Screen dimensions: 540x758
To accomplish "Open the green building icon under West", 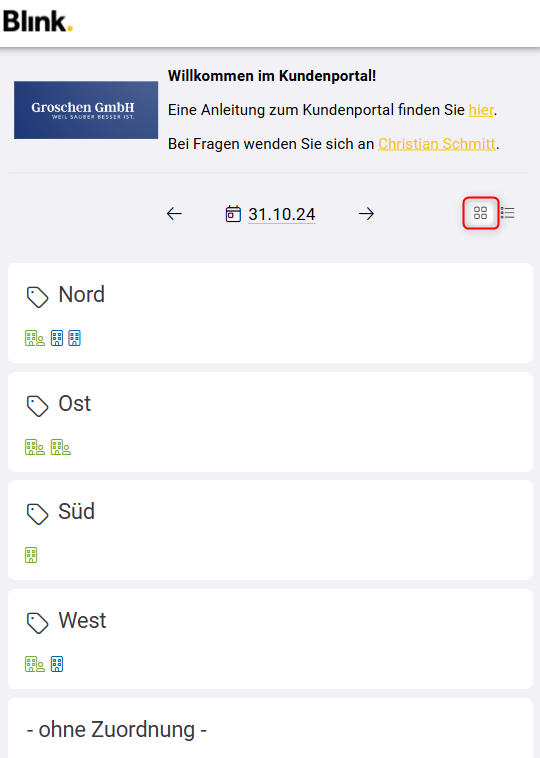I will tap(35, 664).
